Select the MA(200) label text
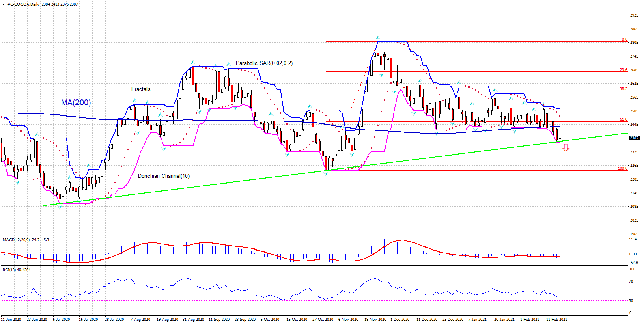 click(x=76, y=103)
